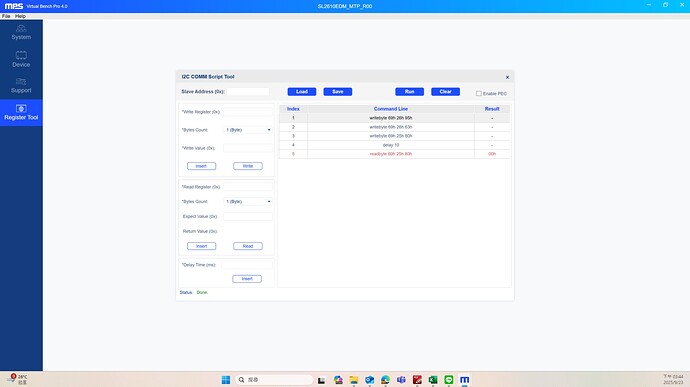The width and height of the screenshot is (690, 387).
Task: Focus the Write Value input field
Action: tap(248, 148)
